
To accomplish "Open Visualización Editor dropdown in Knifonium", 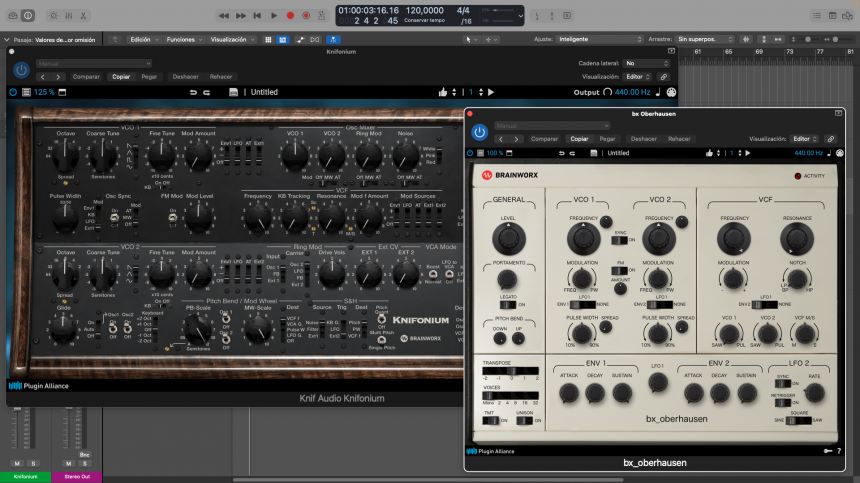I will [x=638, y=77].
